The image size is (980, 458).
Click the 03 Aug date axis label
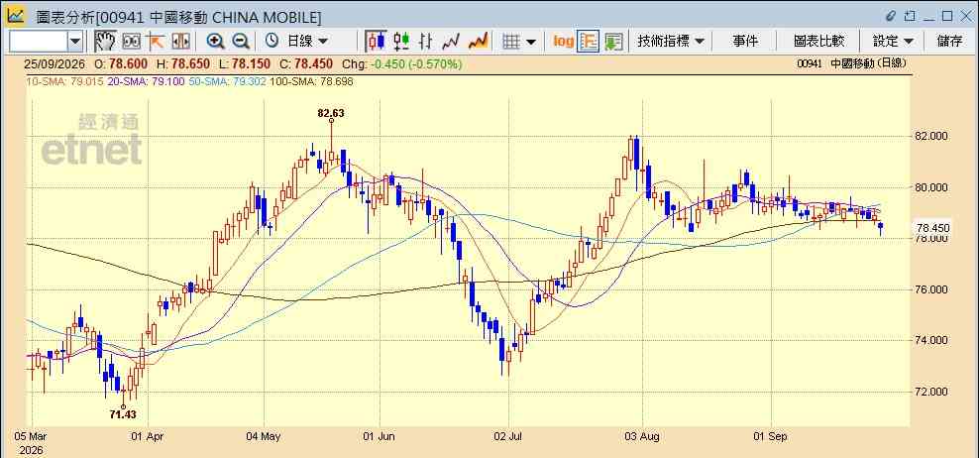tap(642, 436)
